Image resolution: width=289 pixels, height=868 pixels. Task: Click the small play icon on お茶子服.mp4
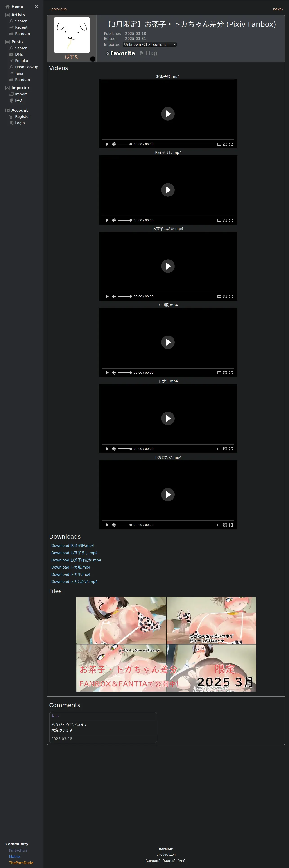[107, 144]
